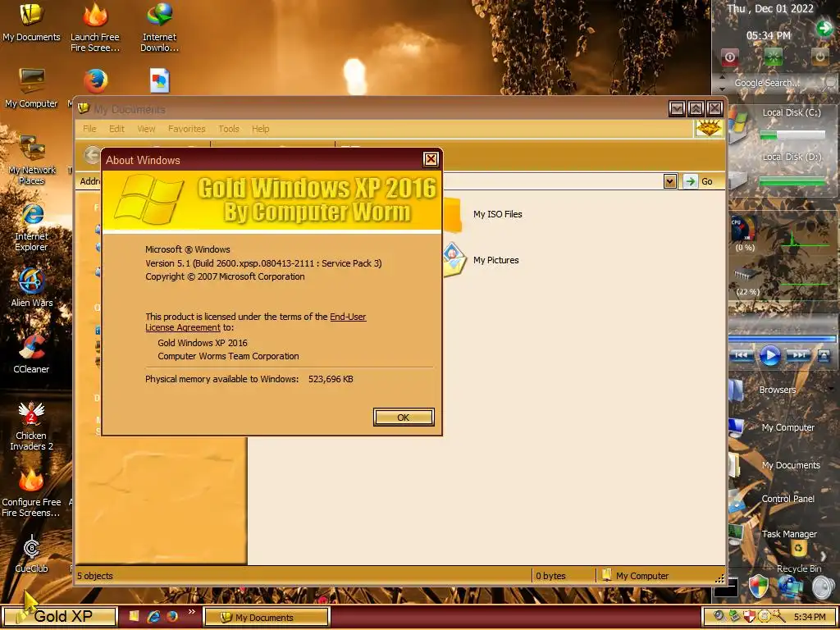
Task: Open Launch Free Fire Screensaver desktop icon
Action: tap(95, 27)
